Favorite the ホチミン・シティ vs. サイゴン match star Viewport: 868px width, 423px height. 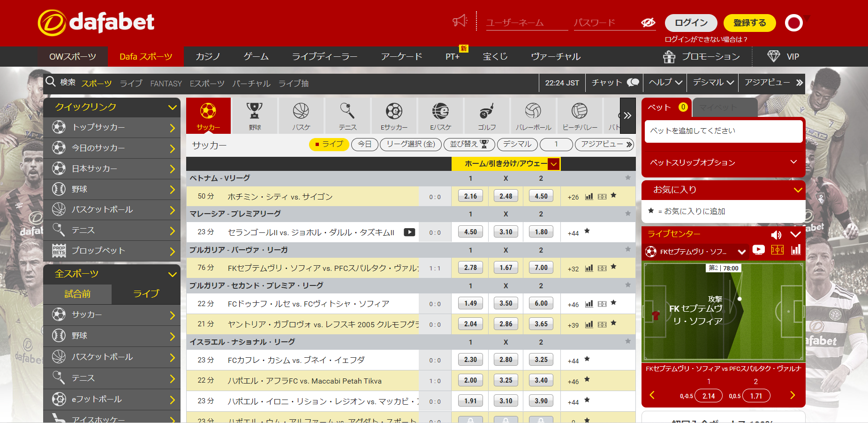tap(613, 195)
